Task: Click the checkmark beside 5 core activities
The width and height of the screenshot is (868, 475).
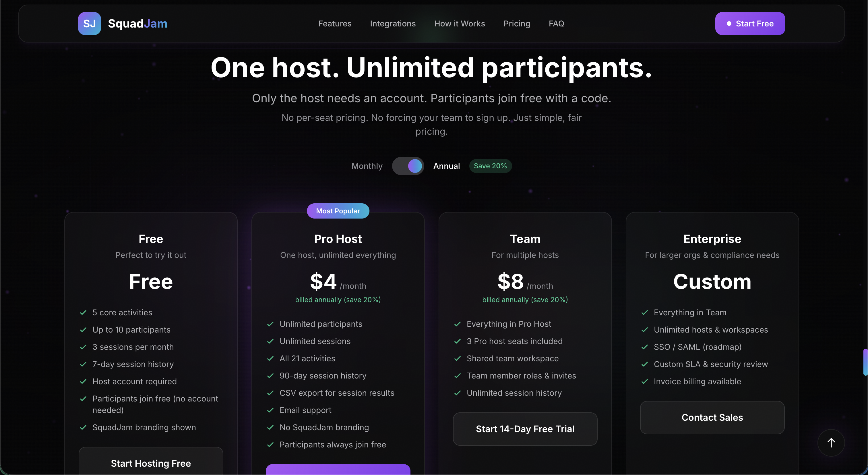Action: tap(83, 312)
